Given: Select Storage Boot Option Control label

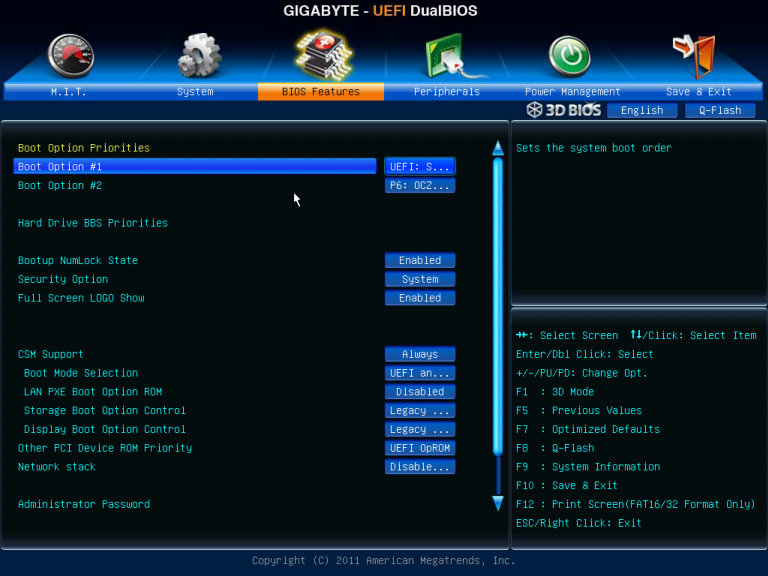Looking at the screenshot, I should click(x=105, y=410).
